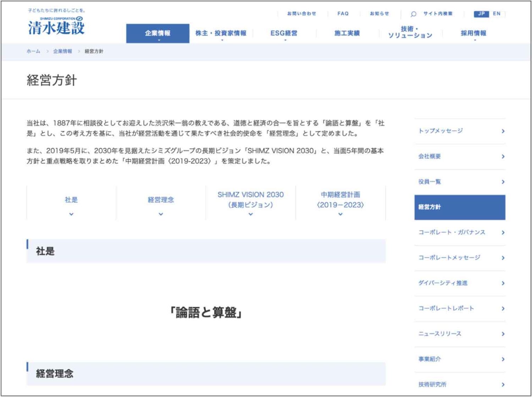The width and height of the screenshot is (532, 397).
Task: Click dropdown caret under 企業情報 tab
Action: click(159, 40)
